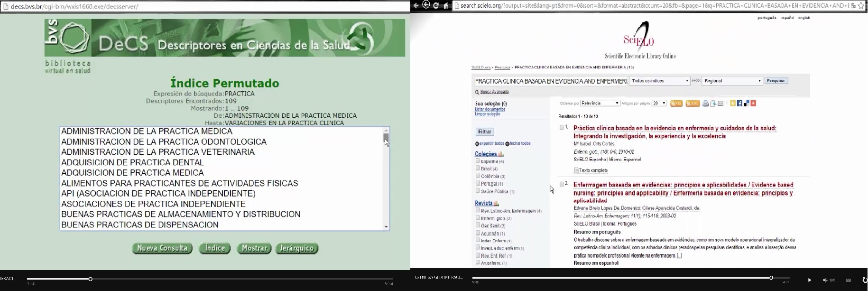Click the translate icon in SciELO address bar

[x=853, y=6]
